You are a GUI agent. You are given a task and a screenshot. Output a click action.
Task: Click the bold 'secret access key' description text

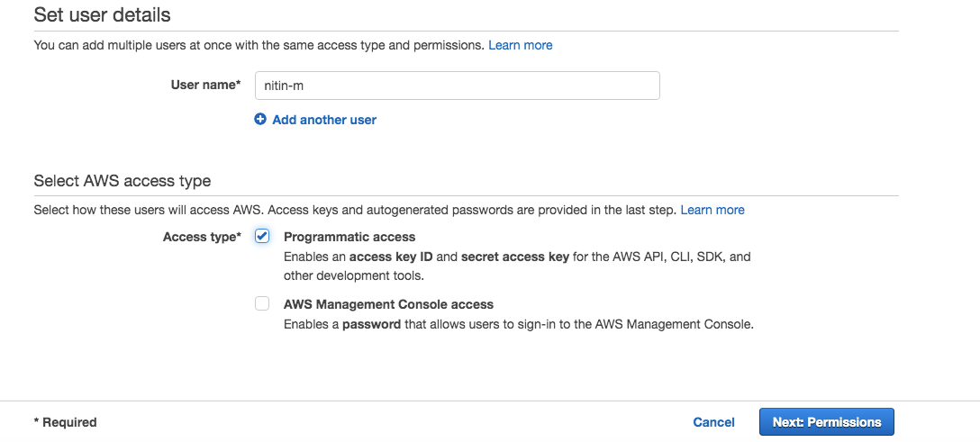tap(515, 257)
